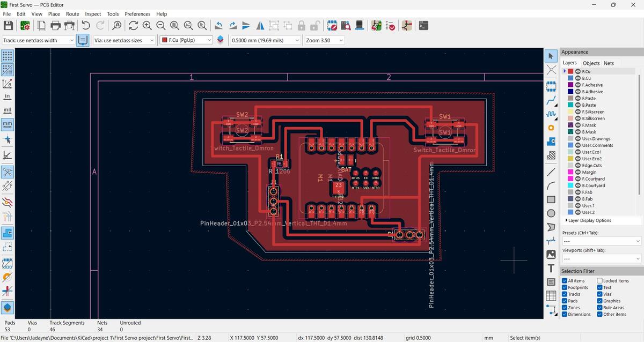Screen dimensions: 644x342
Task: Open the Track width dropdown
Action: [38, 40]
